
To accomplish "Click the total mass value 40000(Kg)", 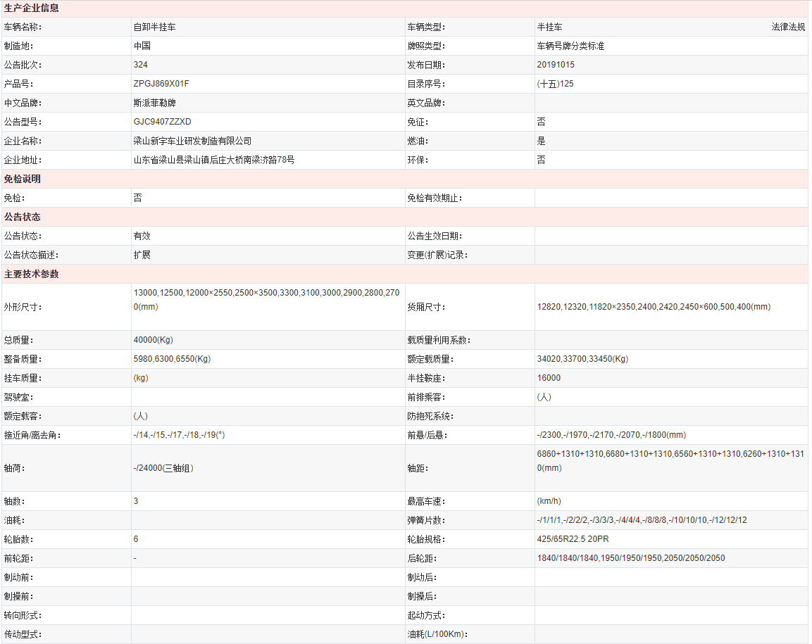I will [153, 340].
